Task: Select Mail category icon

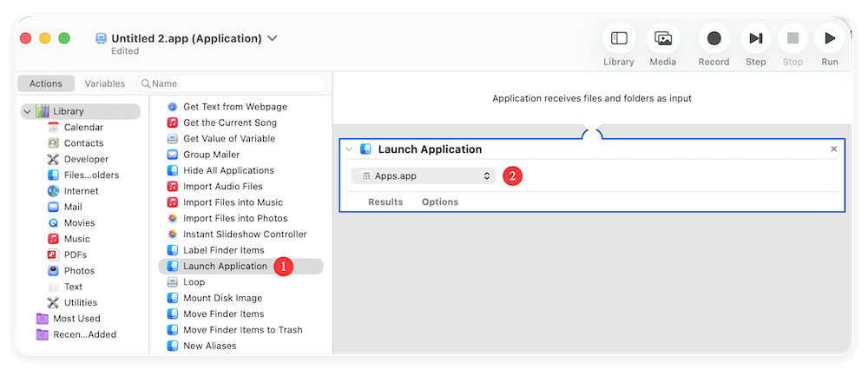Action: pos(53,208)
